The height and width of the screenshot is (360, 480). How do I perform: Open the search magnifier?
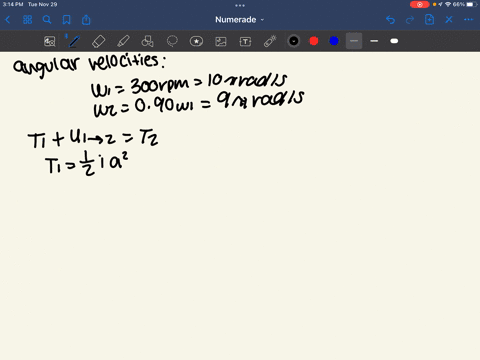[x=47, y=20]
